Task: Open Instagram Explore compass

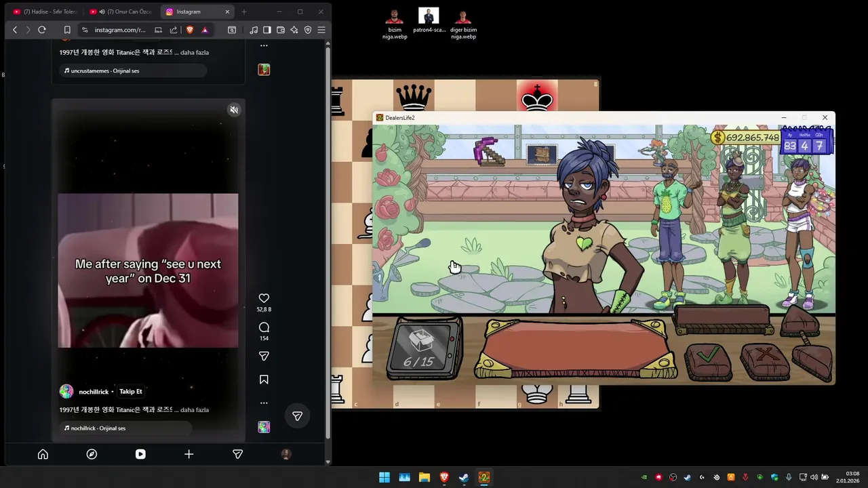Action: 92,454
